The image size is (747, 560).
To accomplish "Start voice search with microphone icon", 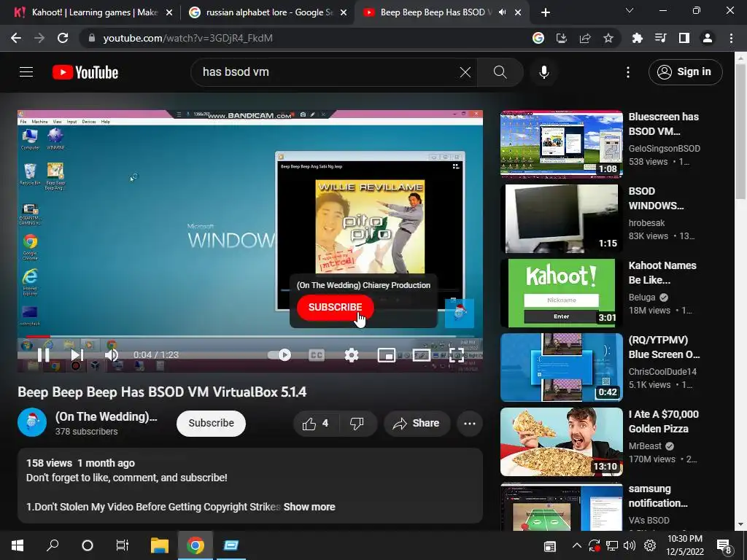I will (544, 72).
